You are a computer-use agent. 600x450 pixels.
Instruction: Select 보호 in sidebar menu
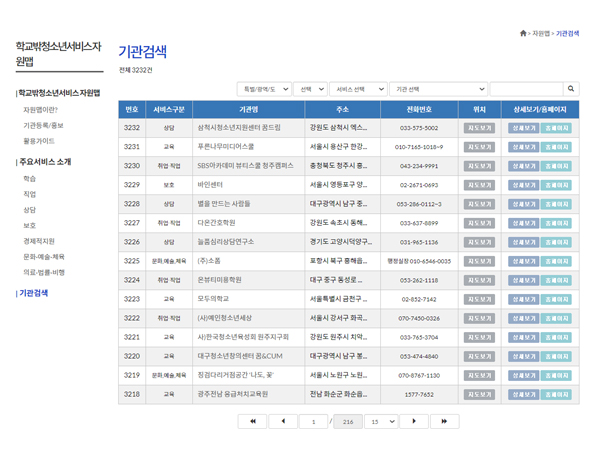[x=29, y=226]
